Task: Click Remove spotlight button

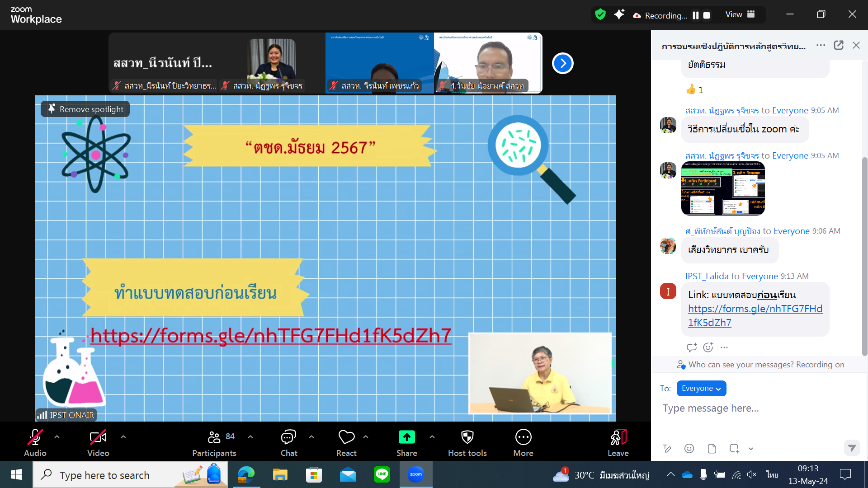Action: point(85,109)
